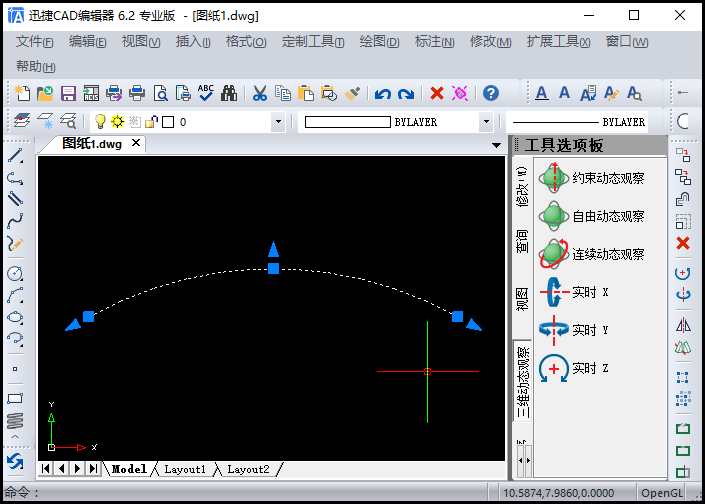Open Help with the question mark icon
705x504 pixels.
[x=491, y=94]
